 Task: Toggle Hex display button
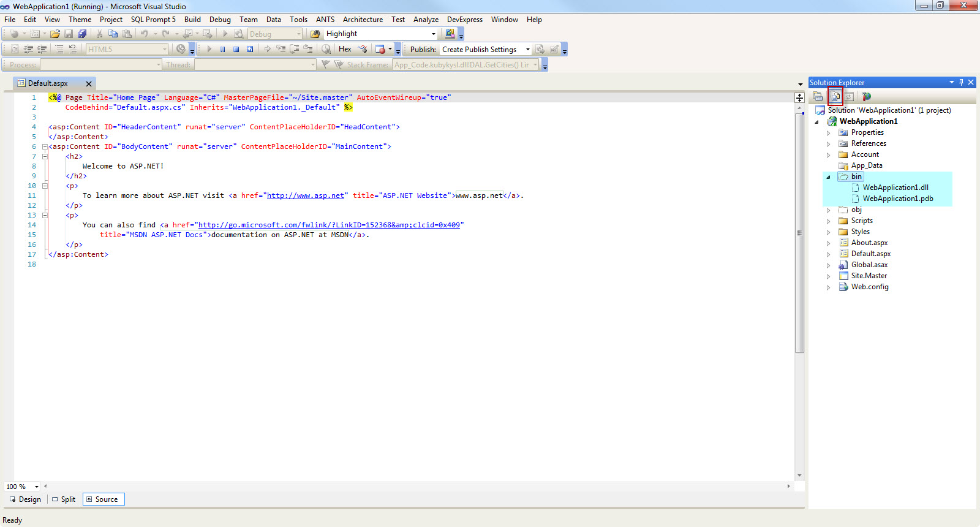345,49
